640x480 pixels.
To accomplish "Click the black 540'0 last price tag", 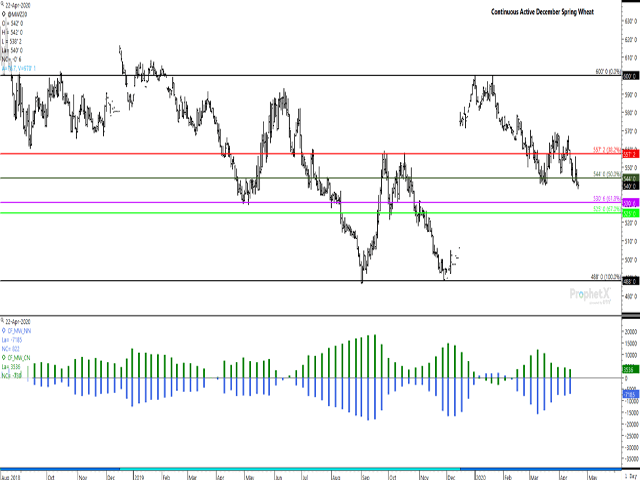I will 630,186.
